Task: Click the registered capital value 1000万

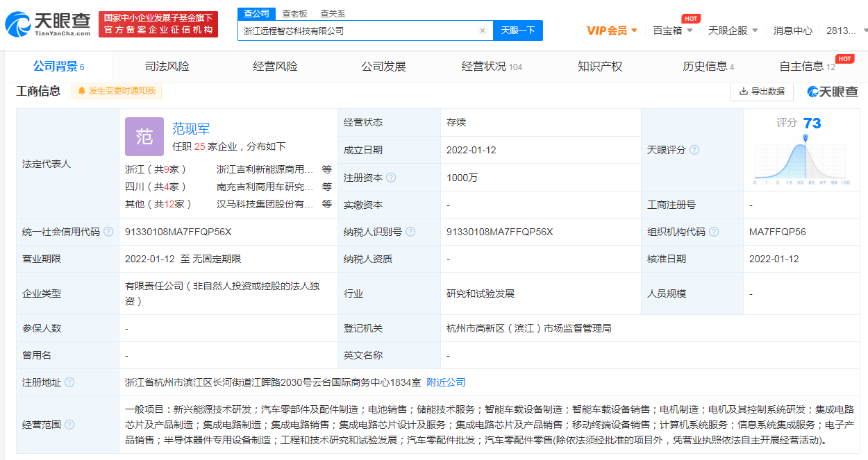Action: pyautogui.click(x=462, y=178)
